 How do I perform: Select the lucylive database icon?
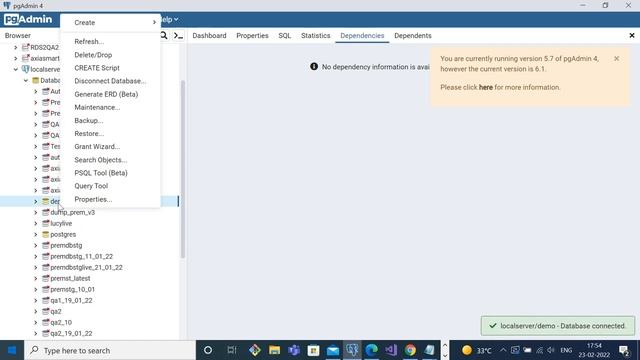coord(46,223)
